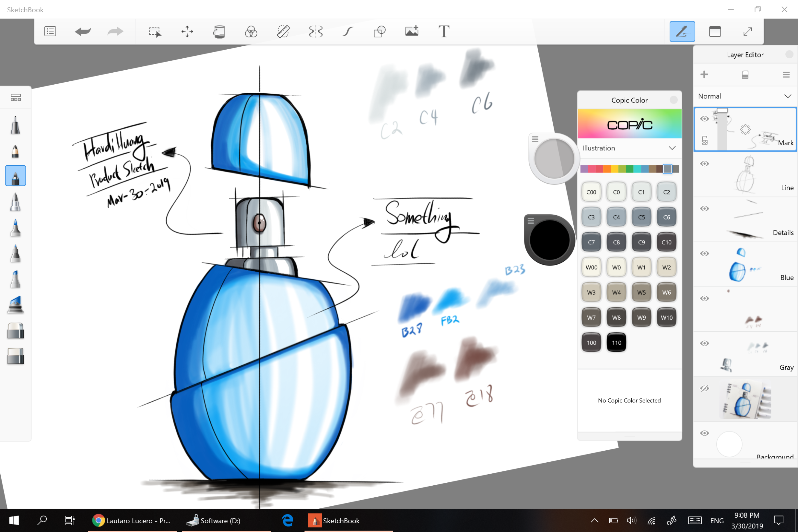Screen dimensions: 798x532
Task: Activate the Transform move tool
Action: 187,31
